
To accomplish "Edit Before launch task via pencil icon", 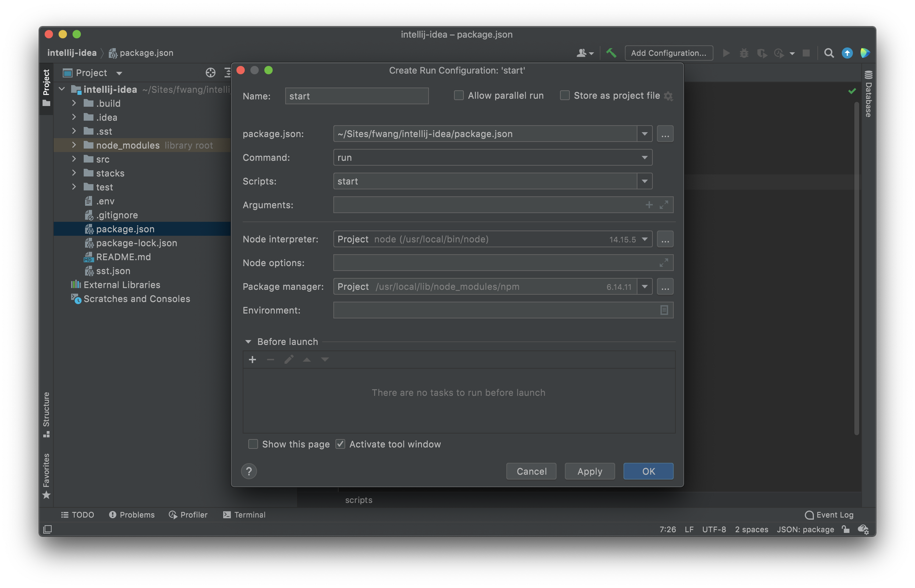I will [x=289, y=359].
